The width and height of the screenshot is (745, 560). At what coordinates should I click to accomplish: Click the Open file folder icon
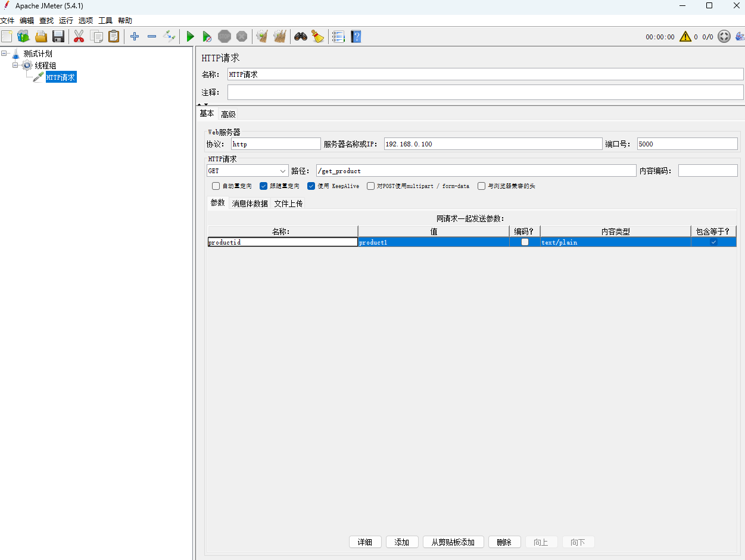(x=41, y=37)
